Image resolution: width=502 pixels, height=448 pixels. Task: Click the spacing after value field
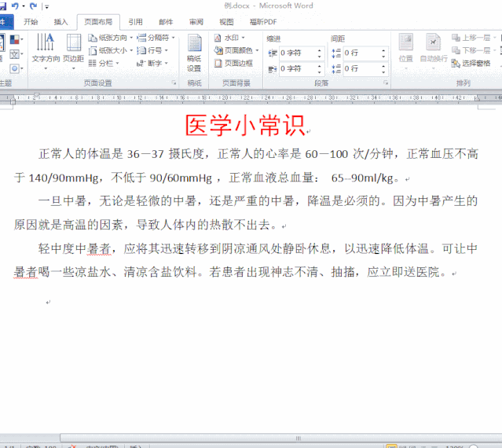point(361,68)
